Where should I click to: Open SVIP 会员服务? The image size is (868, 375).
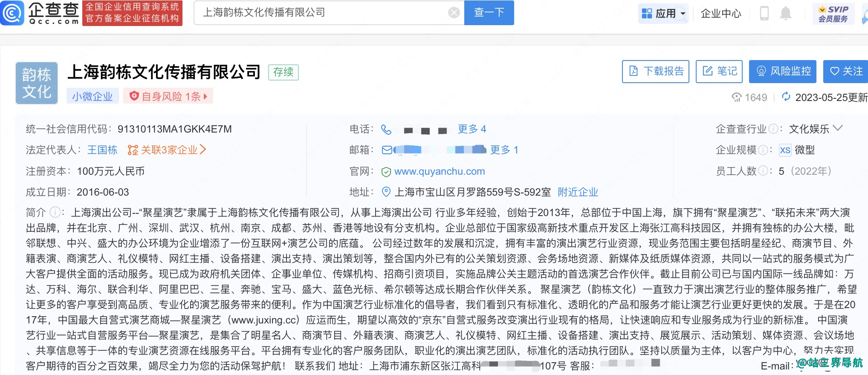pos(833,14)
